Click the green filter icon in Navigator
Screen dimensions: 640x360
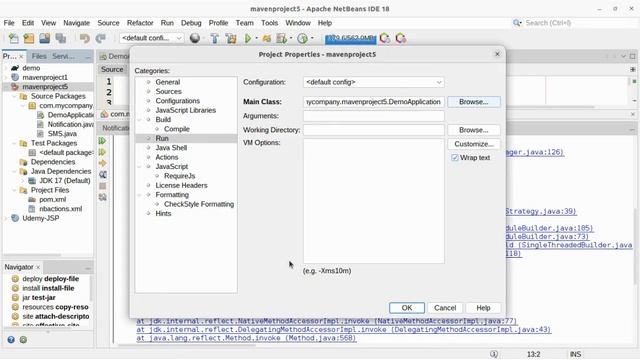[23, 340]
